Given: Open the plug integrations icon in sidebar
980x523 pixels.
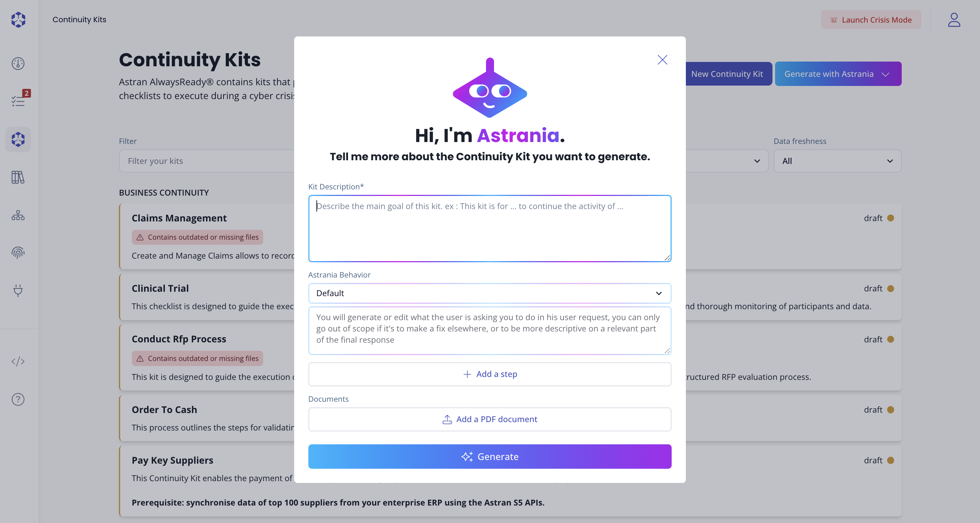Looking at the screenshot, I should point(18,290).
